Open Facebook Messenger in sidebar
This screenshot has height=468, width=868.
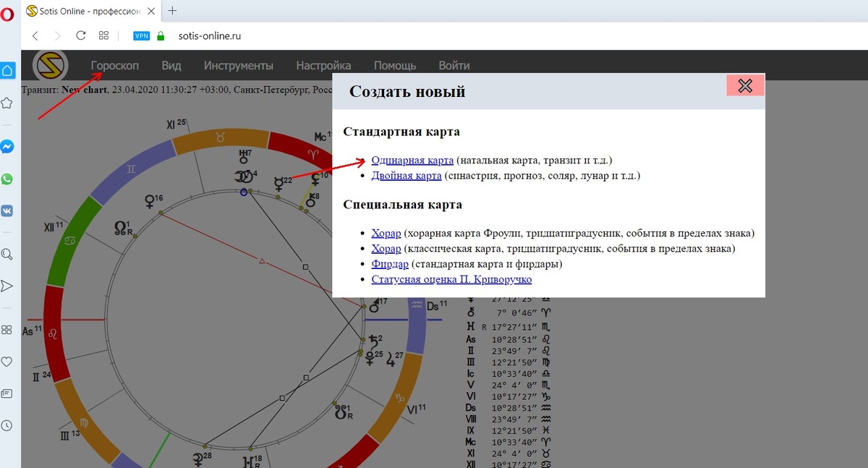[7, 146]
